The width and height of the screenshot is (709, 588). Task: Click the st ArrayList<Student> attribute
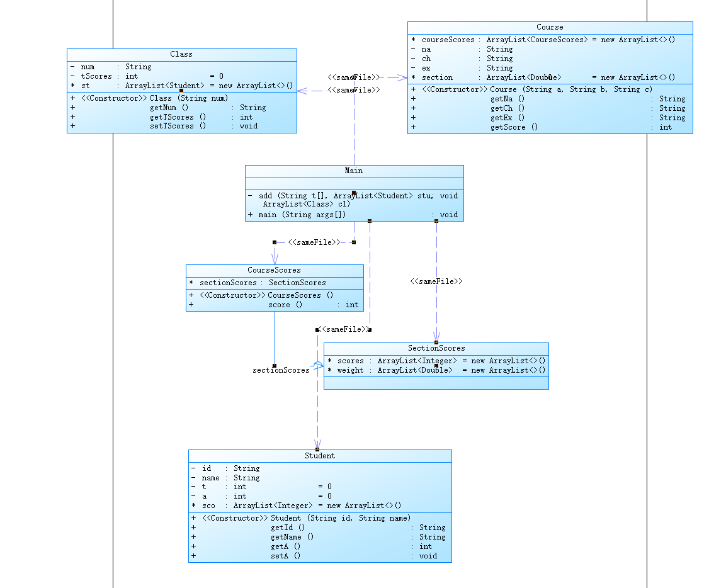182,86
